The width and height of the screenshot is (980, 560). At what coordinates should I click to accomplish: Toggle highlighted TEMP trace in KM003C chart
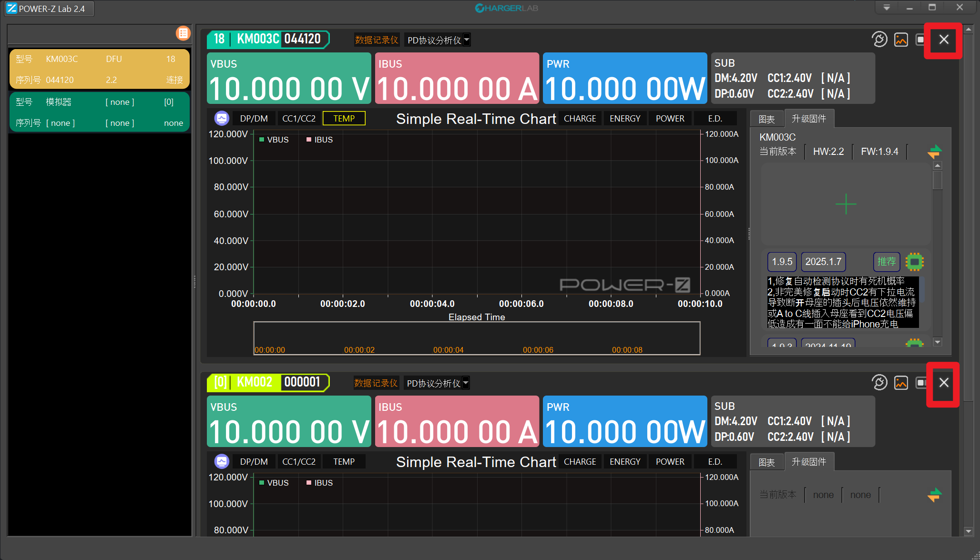[x=344, y=118]
